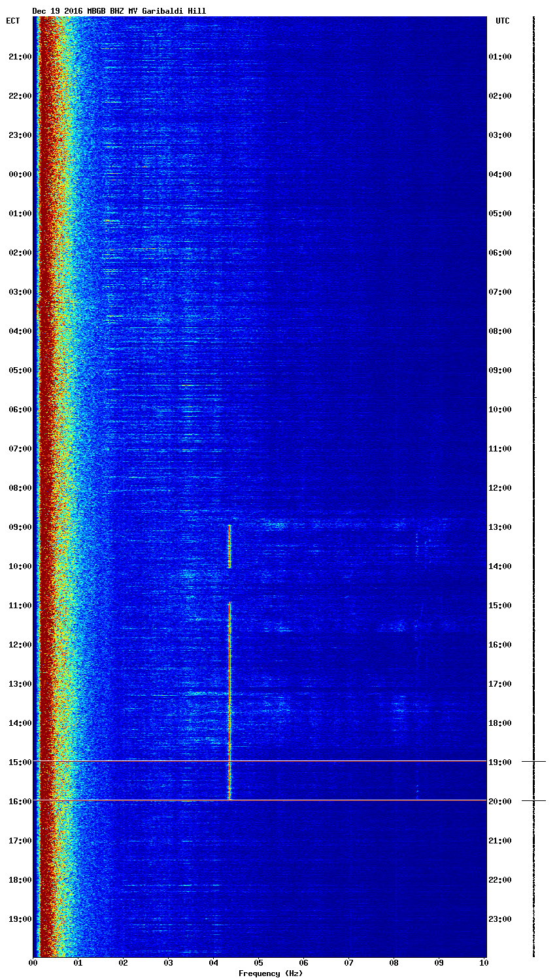This screenshot has height=980, width=557.
Task: Click the 23:00 UTC time label
Action: click(x=500, y=919)
